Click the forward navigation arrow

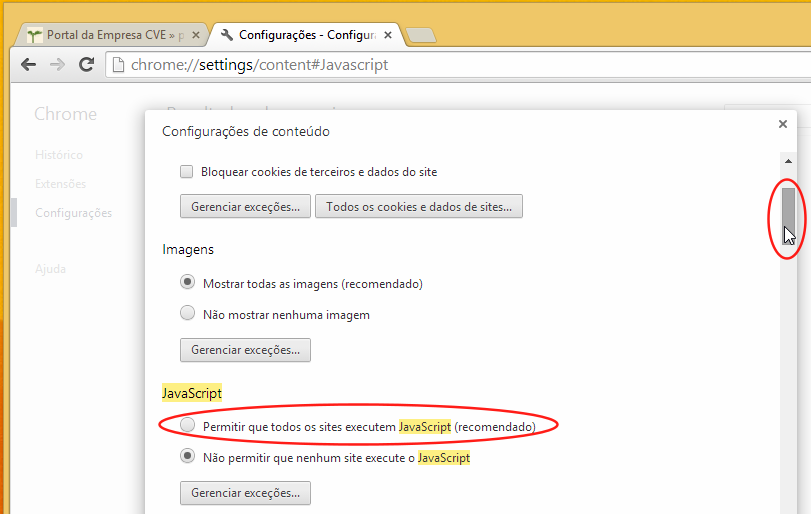click(x=57, y=65)
